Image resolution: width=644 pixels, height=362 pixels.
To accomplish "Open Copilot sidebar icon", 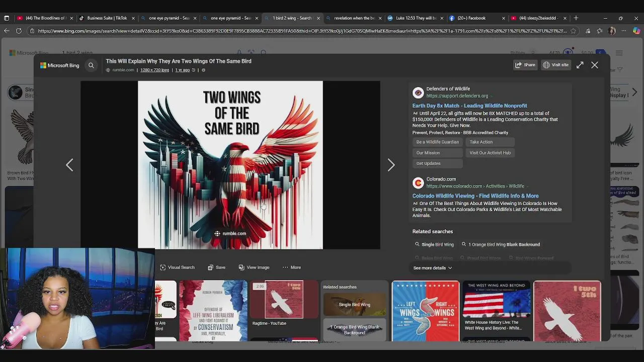I will pos(636,31).
